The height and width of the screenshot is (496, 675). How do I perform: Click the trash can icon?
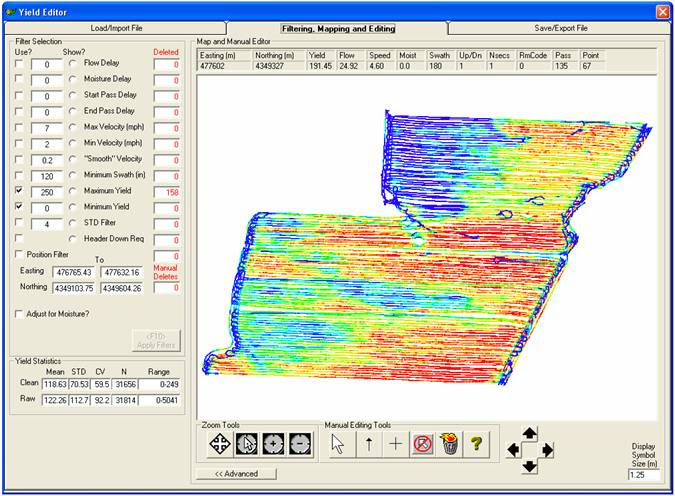pyautogui.click(x=449, y=445)
